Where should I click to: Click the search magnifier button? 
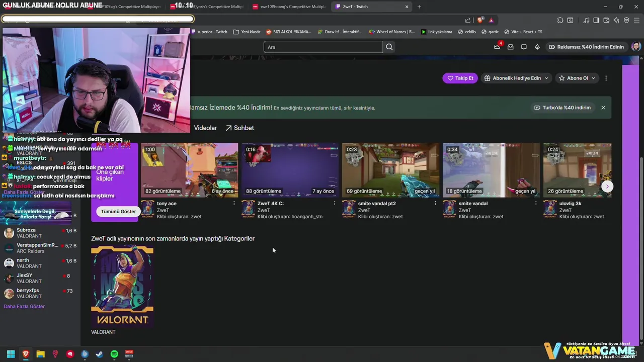(x=389, y=47)
